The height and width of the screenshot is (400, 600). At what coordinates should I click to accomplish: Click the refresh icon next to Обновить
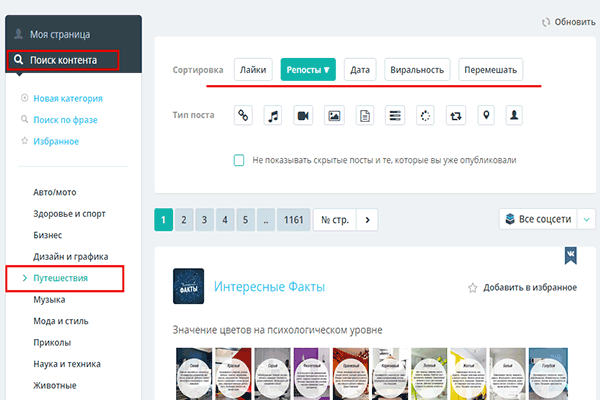pyautogui.click(x=545, y=21)
